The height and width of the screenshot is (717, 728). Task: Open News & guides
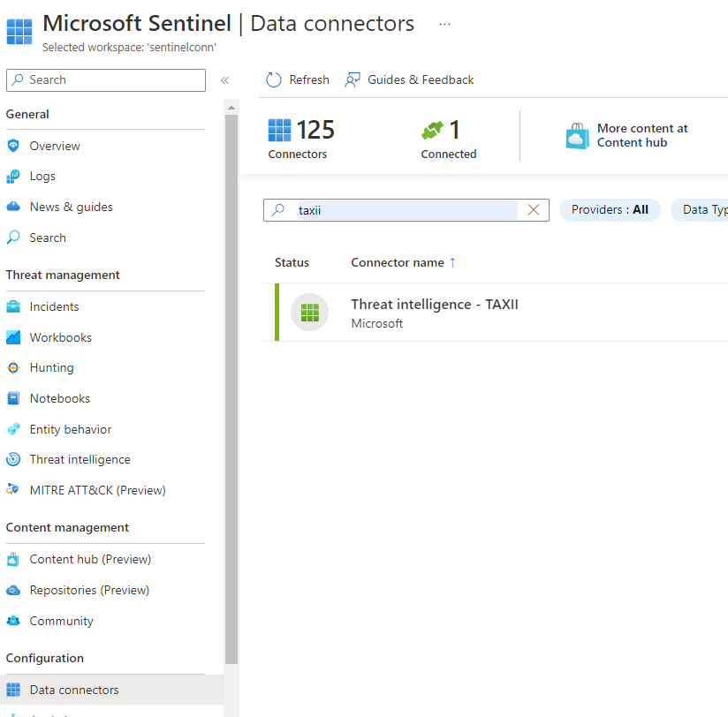[71, 207]
